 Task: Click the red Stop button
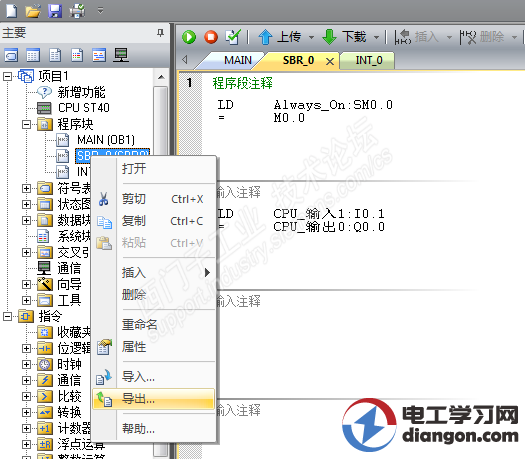click(211, 37)
